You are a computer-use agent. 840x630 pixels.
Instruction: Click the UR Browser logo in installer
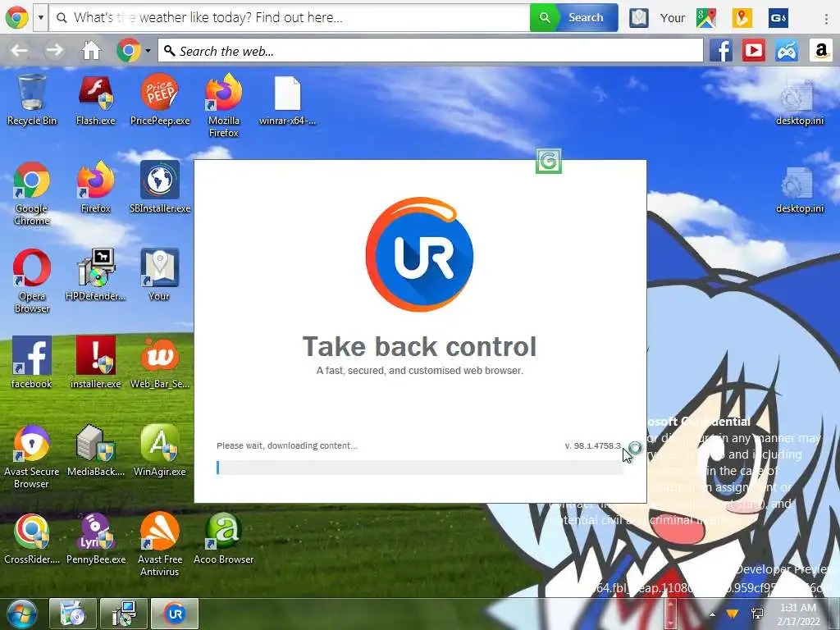pyautogui.click(x=419, y=254)
